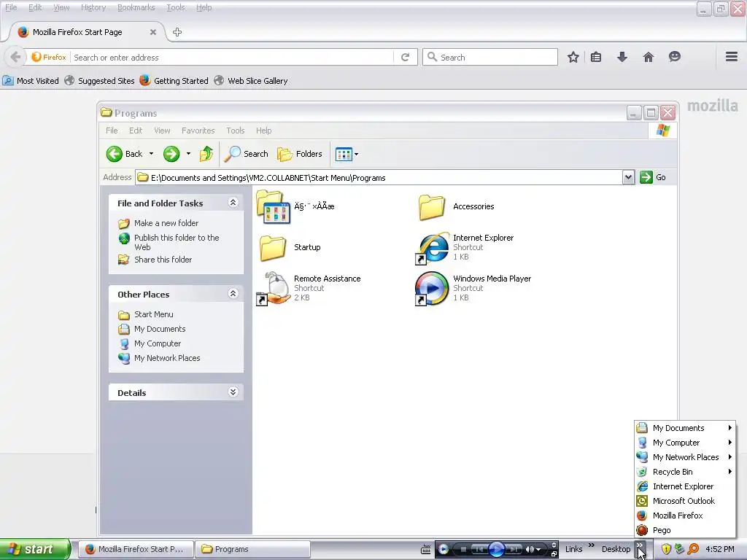The width and height of the screenshot is (747, 560).
Task: Open the Firefox hamburger menu
Action: click(x=732, y=57)
